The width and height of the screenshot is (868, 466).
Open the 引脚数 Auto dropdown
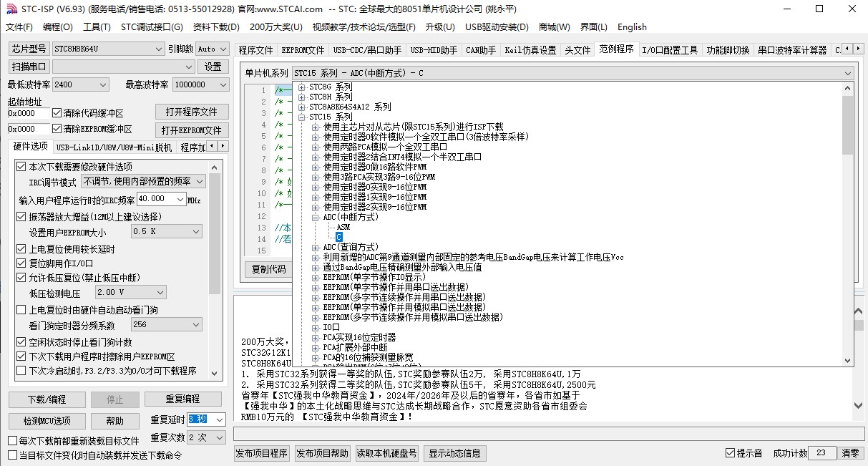coord(211,49)
